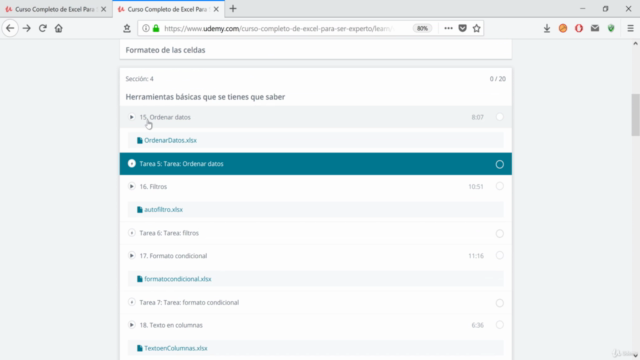Click the share/upload icon left of address bar

point(127,28)
